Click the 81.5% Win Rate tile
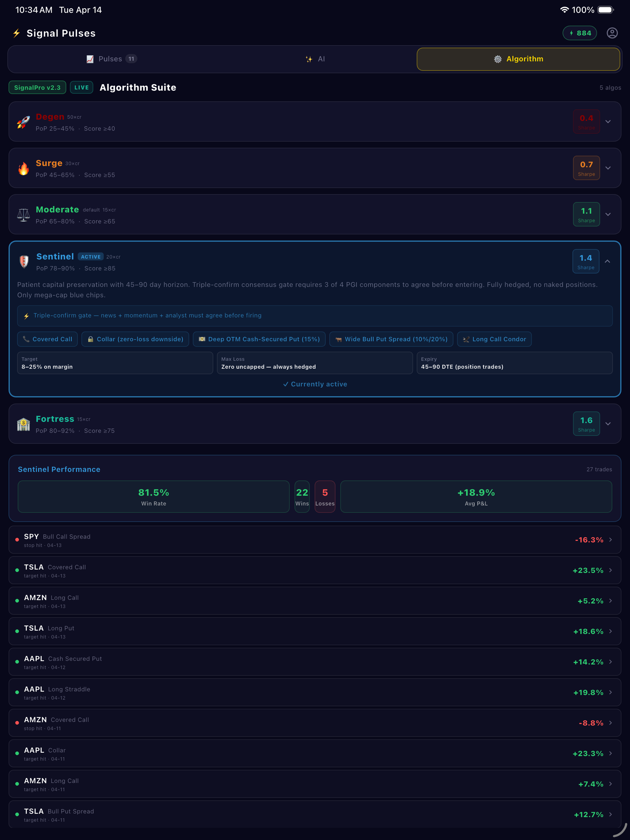This screenshot has height=840, width=630. (x=154, y=497)
